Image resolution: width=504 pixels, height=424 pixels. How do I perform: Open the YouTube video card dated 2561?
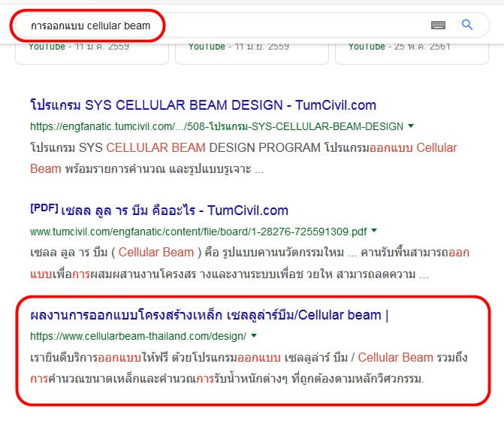click(x=412, y=53)
